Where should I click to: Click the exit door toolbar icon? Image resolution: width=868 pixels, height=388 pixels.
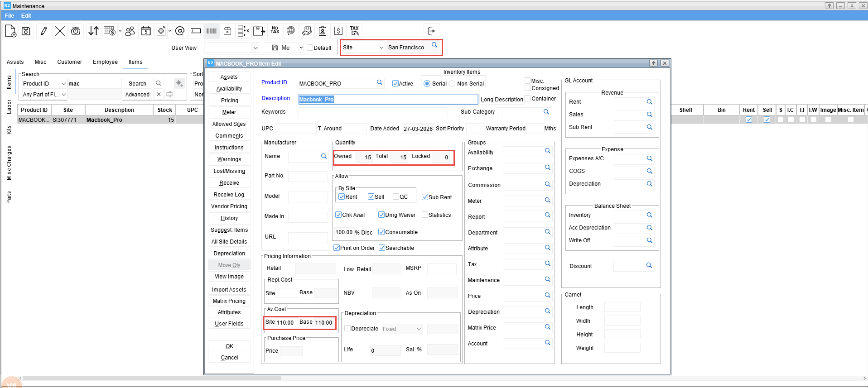pos(431,31)
